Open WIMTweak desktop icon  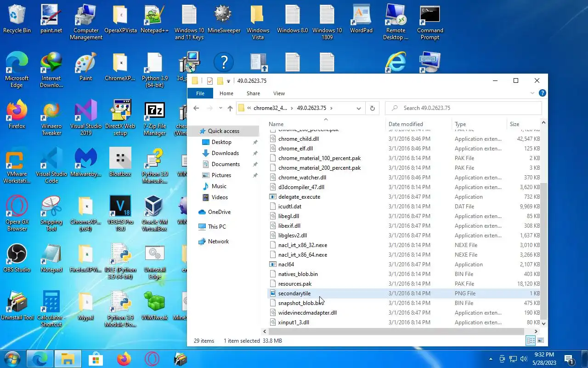click(x=155, y=306)
